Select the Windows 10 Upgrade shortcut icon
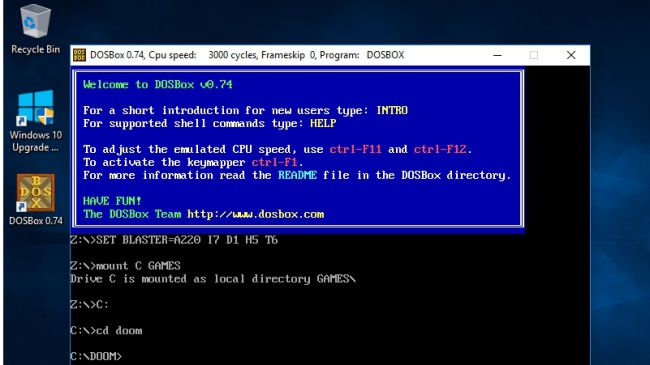The height and width of the screenshot is (365, 650). (35, 107)
